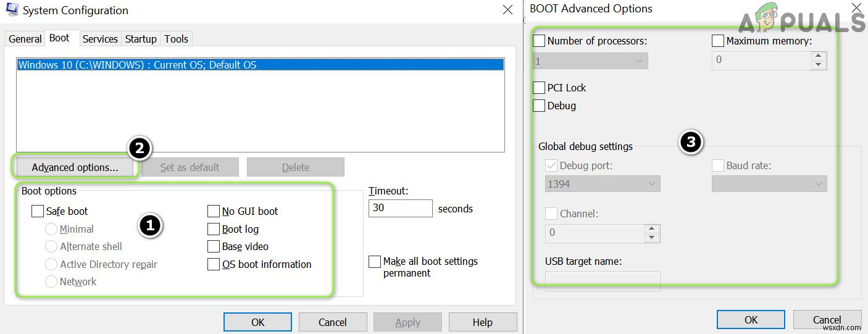The image size is (868, 334).
Task: Open the Services tab
Action: click(x=100, y=39)
